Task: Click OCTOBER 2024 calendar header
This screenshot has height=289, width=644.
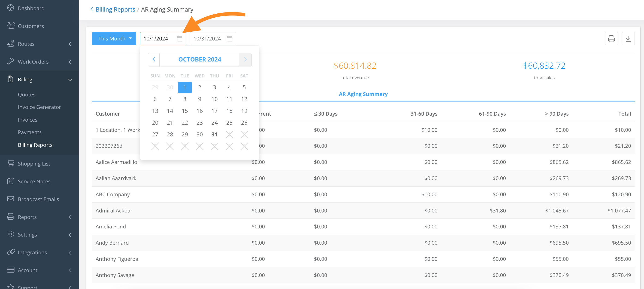Action: point(200,59)
